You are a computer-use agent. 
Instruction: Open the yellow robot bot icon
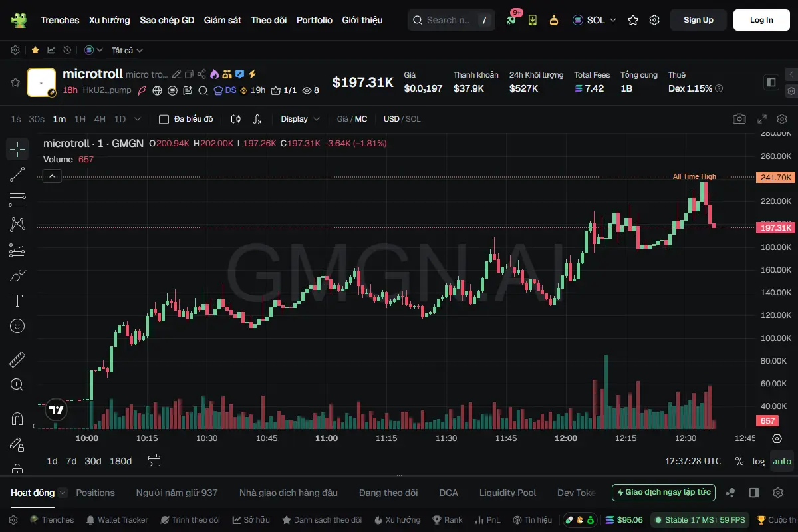coord(554,20)
